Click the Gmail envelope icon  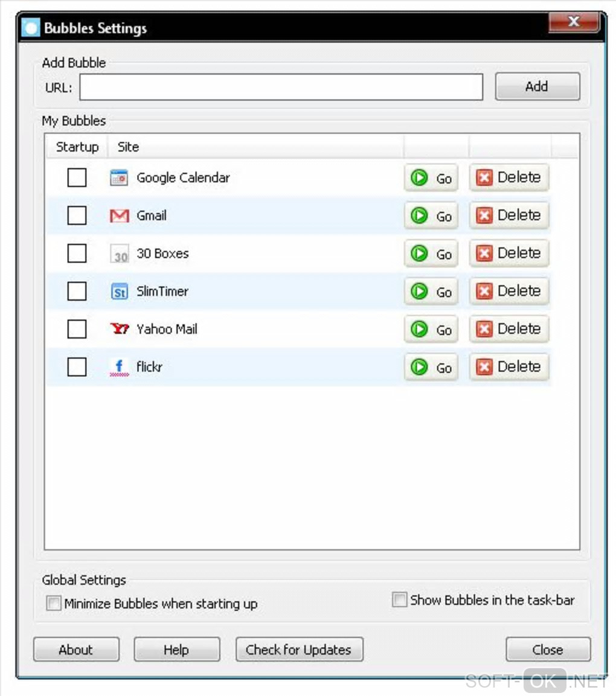click(119, 216)
